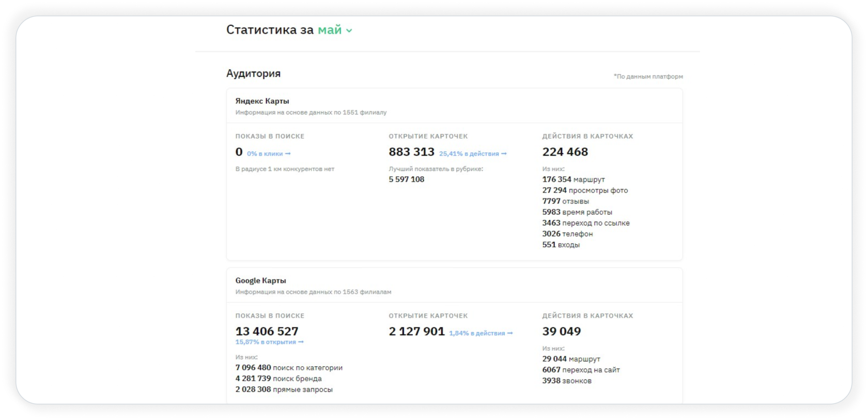868x420 pixels.
Task: Click В радиусе 1 км конкурентов нет
Action: click(x=285, y=169)
